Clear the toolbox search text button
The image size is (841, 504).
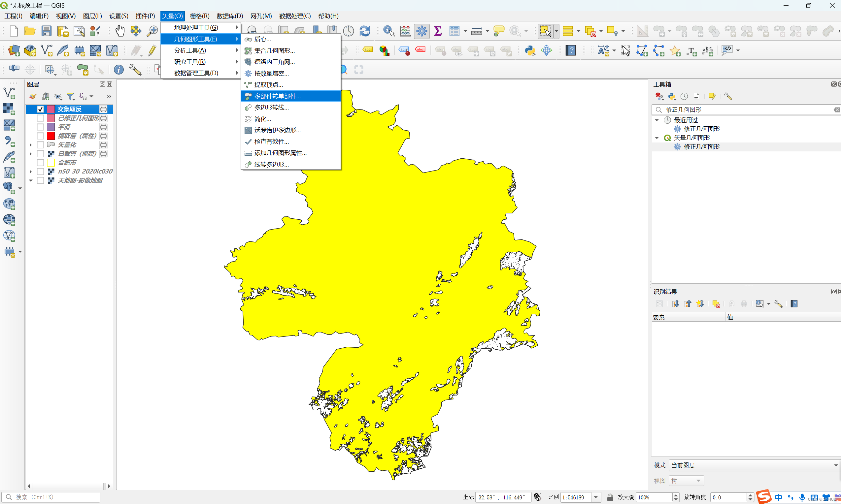837,110
